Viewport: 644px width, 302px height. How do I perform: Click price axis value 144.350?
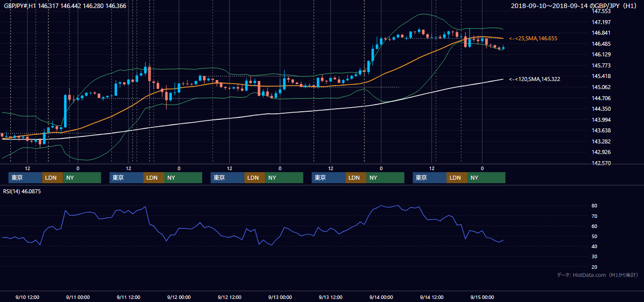coord(601,109)
